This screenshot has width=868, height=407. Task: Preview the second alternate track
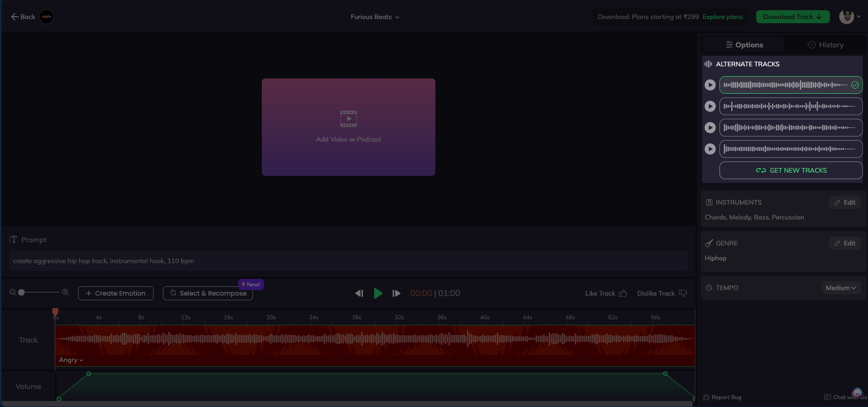click(710, 106)
